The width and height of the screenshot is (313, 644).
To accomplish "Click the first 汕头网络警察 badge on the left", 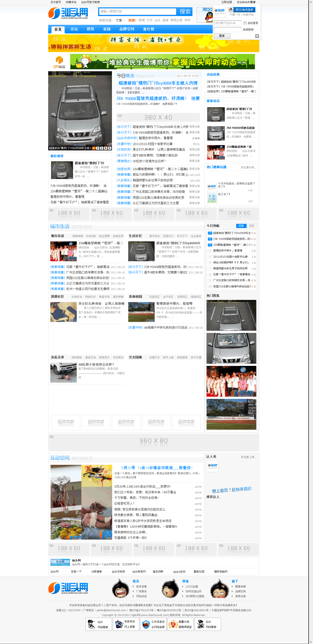I will coord(99,624).
